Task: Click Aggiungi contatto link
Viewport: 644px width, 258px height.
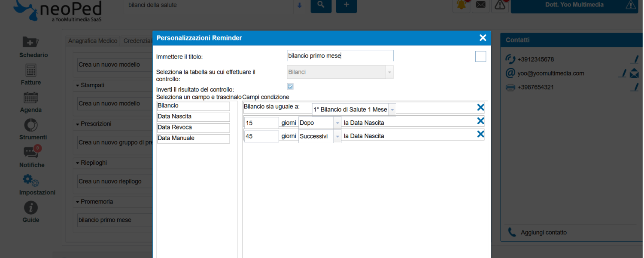Action: point(544,233)
